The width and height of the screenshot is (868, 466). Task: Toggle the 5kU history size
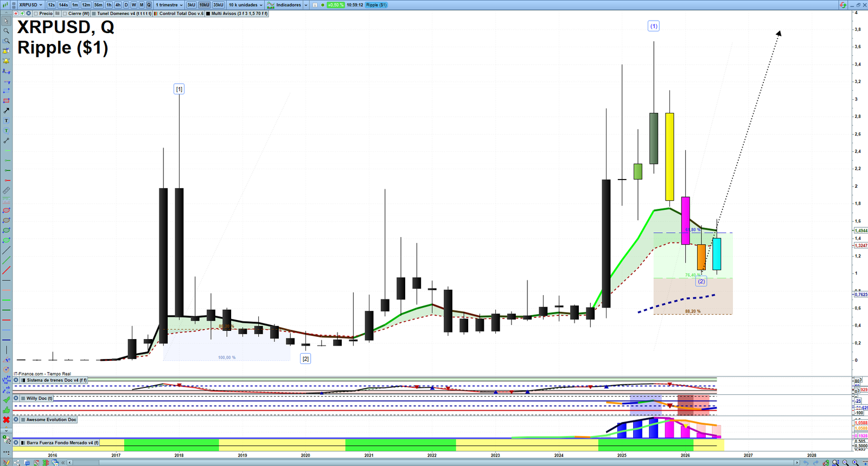point(192,5)
